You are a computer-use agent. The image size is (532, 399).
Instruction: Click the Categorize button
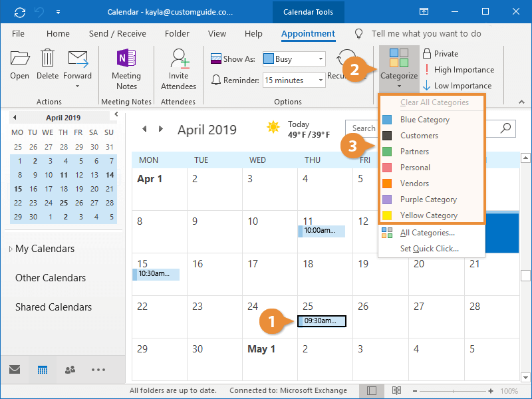399,69
